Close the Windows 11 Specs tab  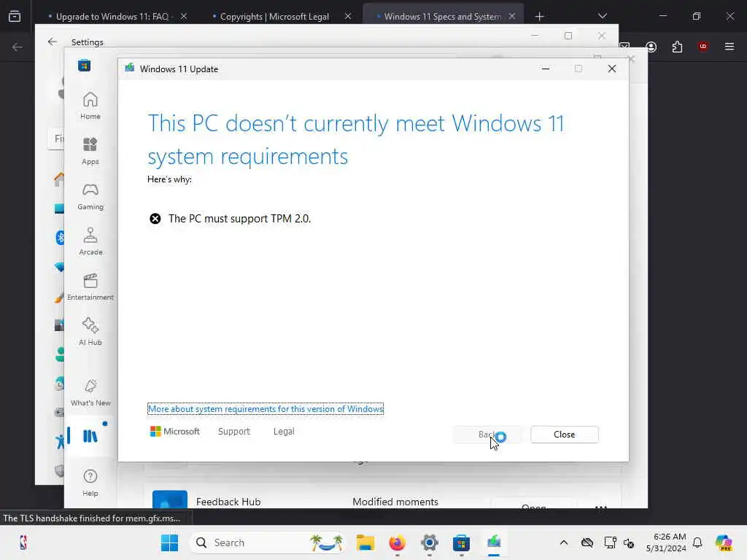click(511, 16)
